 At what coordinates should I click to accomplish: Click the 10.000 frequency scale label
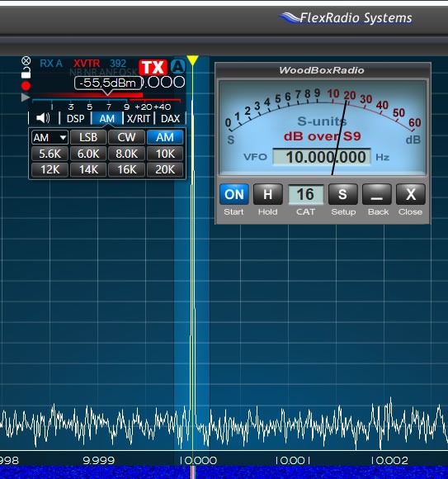(x=198, y=460)
